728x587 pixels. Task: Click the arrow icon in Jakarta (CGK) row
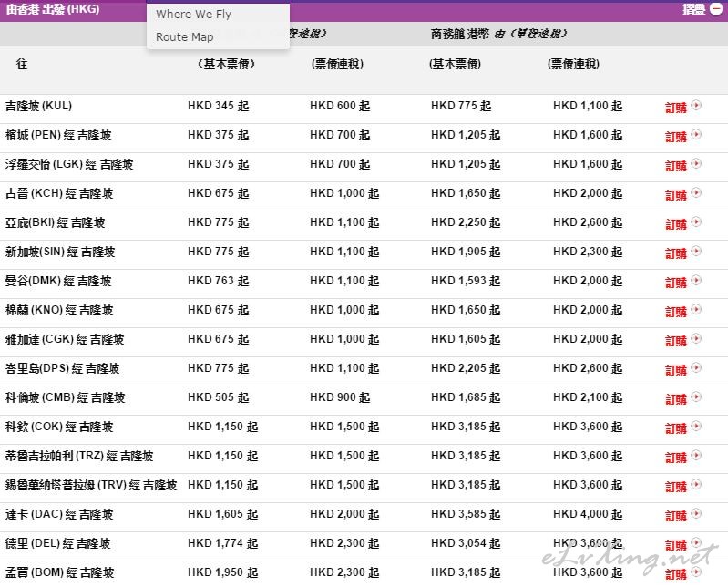(696, 339)
